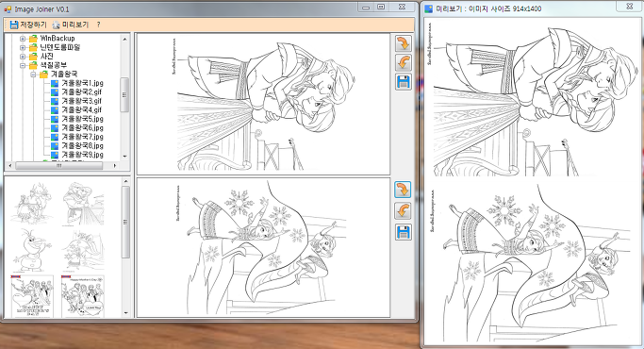The height and width of the screenshot is (349, 644).
Task: Click the folder tree scroll left arrow
Action: 10,165
